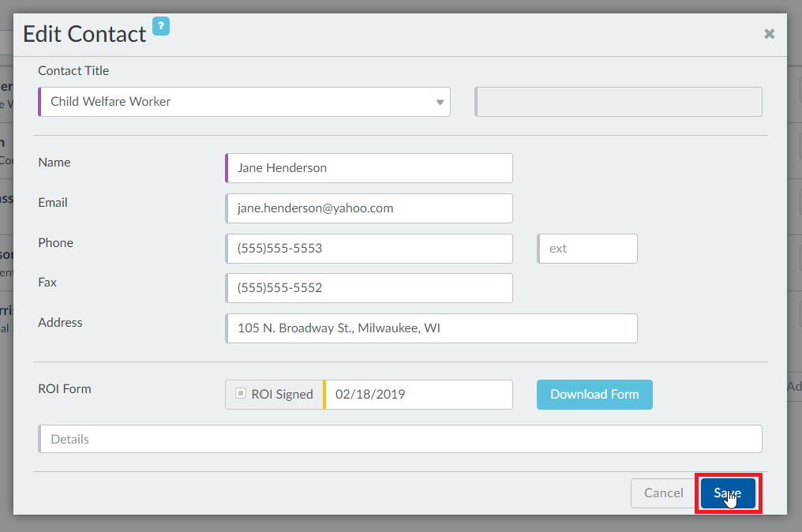The height and width of the screenshot is (532, 802).
Task: Click the ROI Signed label text
Action: (282, 395)
